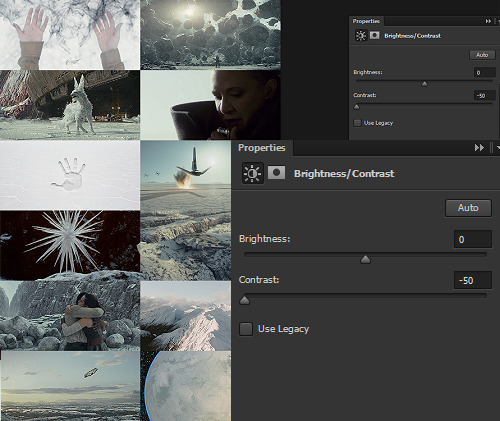Click the small layer mask icon in upper panel
The height and width of the screenshot is (421, 500).
point(374,35)
